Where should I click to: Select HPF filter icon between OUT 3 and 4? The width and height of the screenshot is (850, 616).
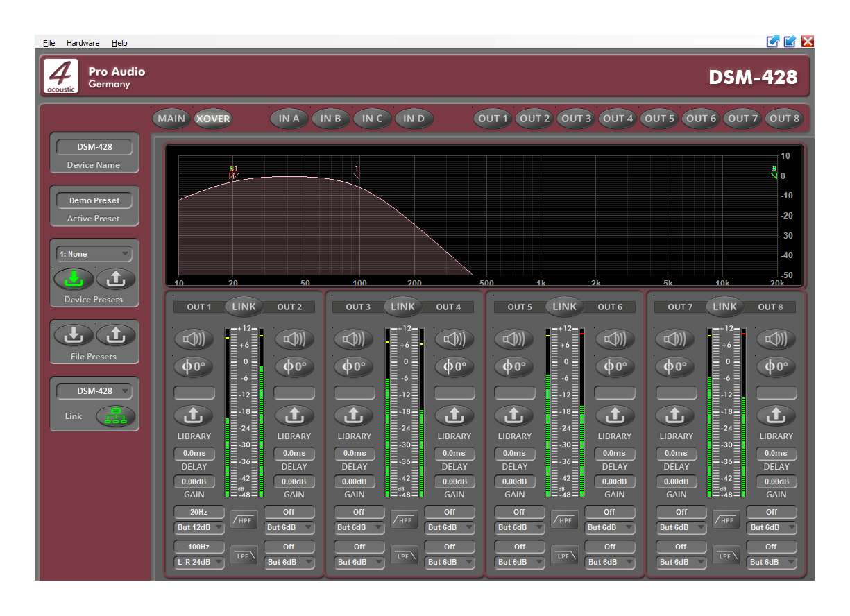point(405,520)
